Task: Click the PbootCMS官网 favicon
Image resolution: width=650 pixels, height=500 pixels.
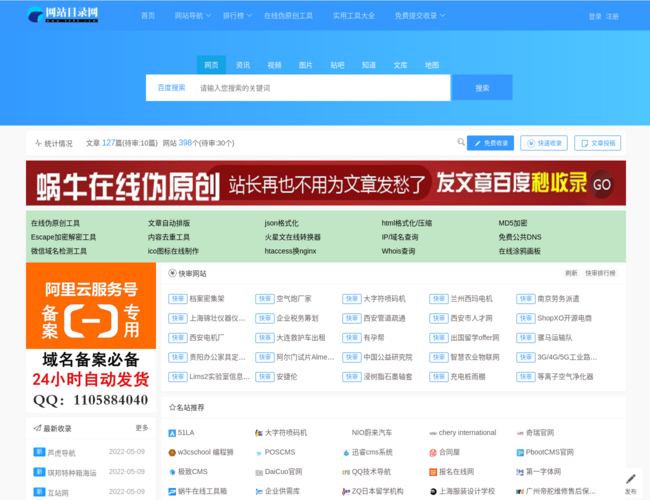Action: (x=520, y=453)
